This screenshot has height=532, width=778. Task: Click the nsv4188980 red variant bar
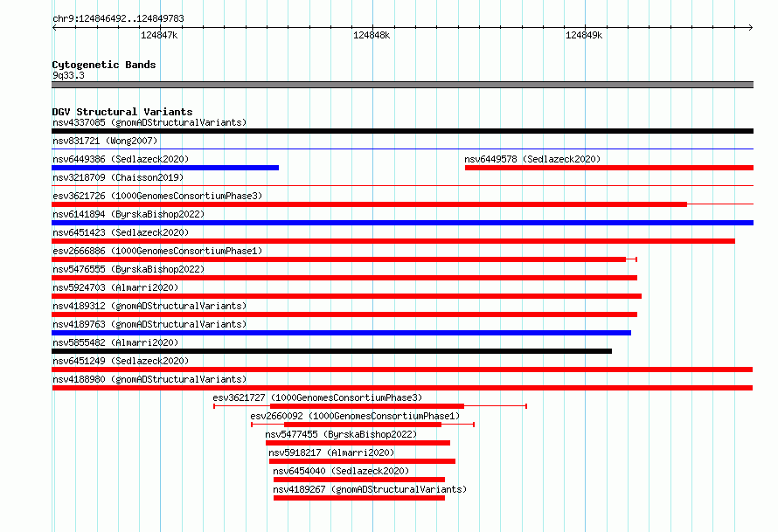(x=402, y=388)
